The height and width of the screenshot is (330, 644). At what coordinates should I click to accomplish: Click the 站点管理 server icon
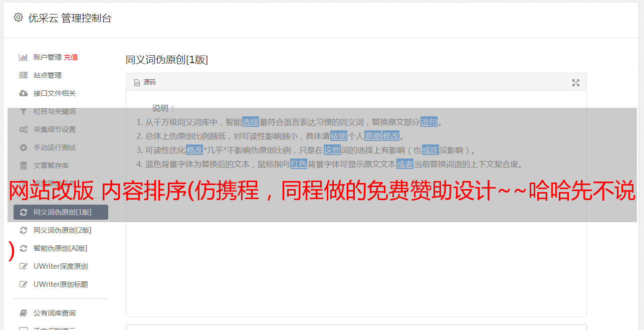[x=23, y=75]
